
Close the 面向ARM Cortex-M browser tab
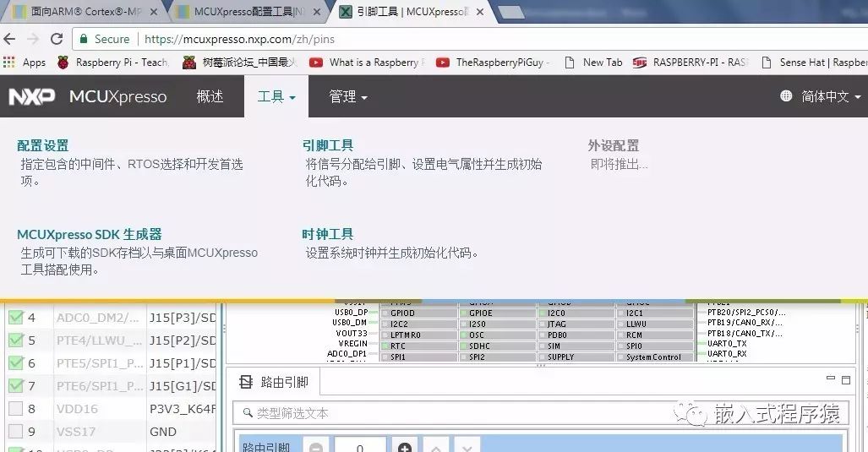pyautogui.click(x=153, y=12)
